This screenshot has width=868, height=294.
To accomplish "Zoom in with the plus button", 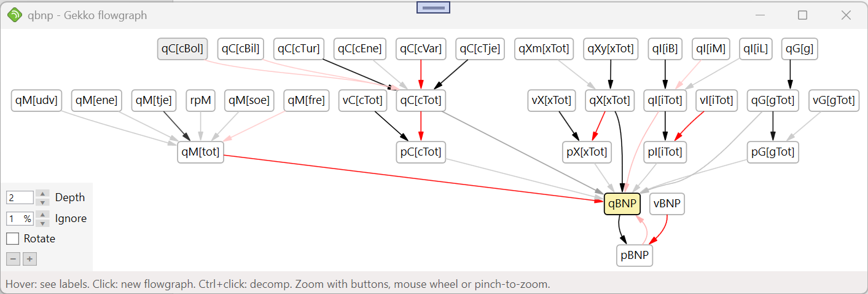I will click(29, 259).
